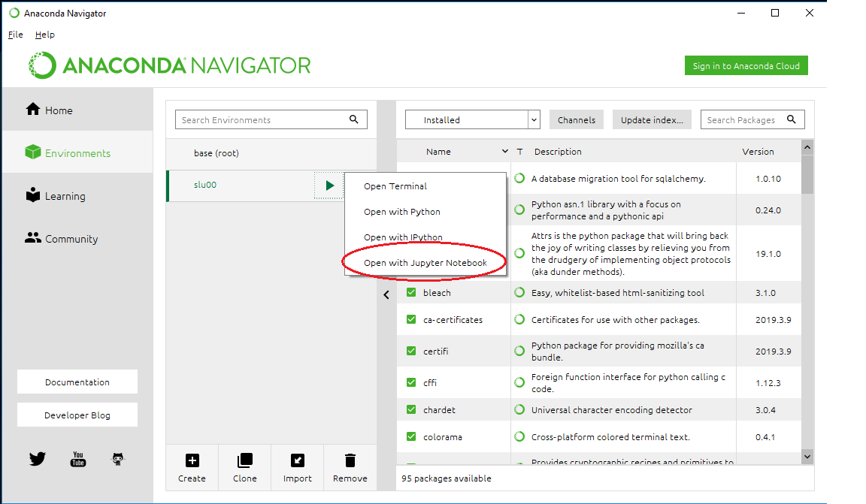
Task: Click the Anaconda Navigator logo
Action: [170, 65]
